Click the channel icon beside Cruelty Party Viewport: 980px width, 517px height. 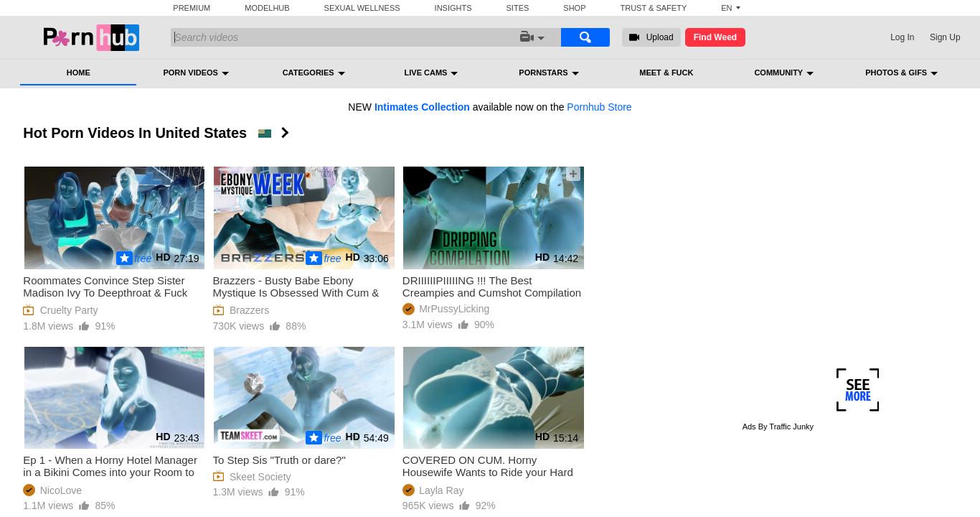29,310
